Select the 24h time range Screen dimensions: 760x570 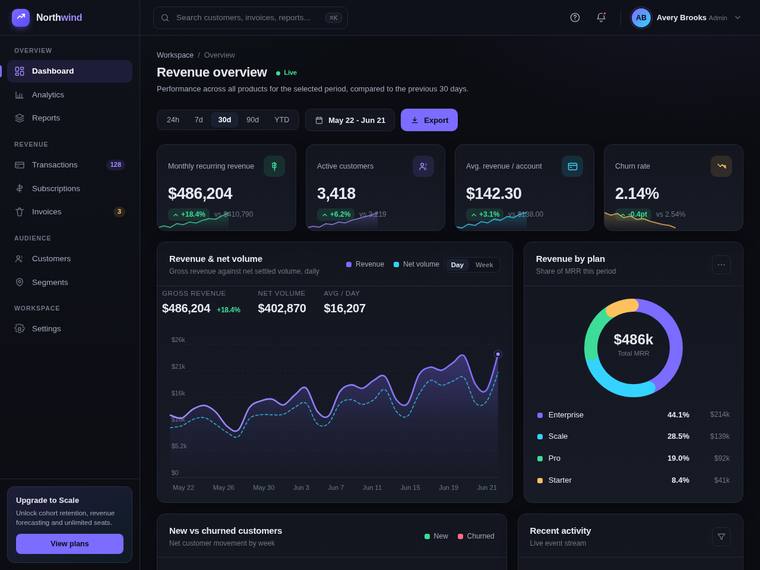pyautogui.click(x=173, y=120)
